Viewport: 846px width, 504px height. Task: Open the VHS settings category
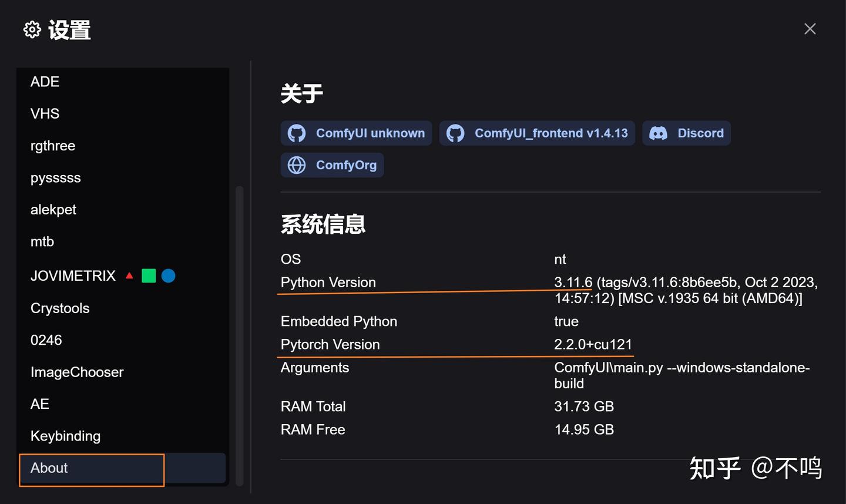(45, 113)
